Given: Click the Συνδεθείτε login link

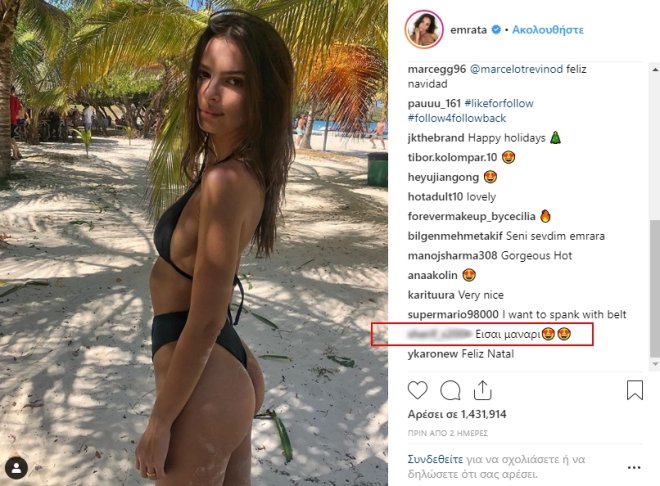Looking at the screenshot, I should 435,459.
